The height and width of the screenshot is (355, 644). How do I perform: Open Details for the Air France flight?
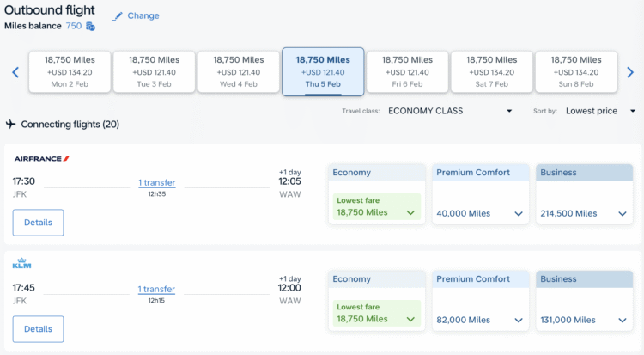[38, 223]
